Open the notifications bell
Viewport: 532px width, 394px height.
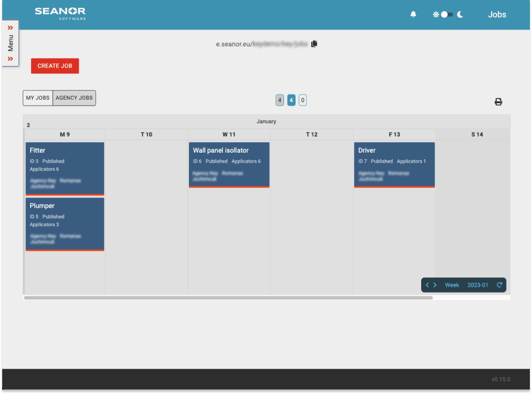coord(413,15)
